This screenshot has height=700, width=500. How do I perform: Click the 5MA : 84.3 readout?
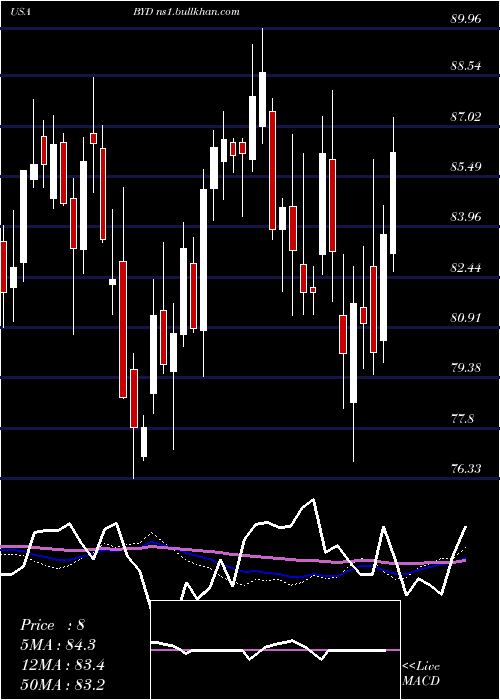pyautogui.click(x=58, y=645)
